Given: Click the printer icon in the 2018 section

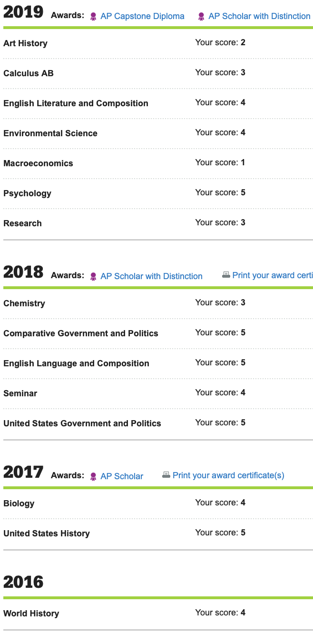Looking at the screenshot, I should click(x=226, y=275).
